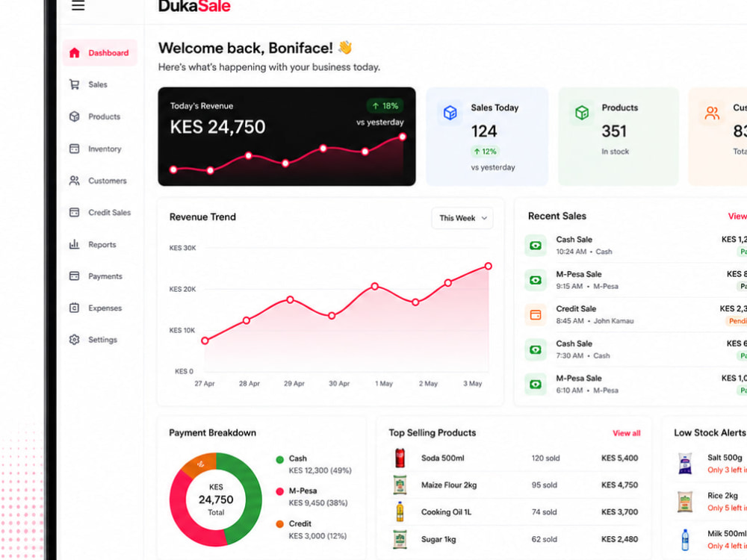Click the Maize Flour 2kg product thumbnail
The width and height of the screenshot is (747, 560).
pyautogui.click(x=400, y=485)
